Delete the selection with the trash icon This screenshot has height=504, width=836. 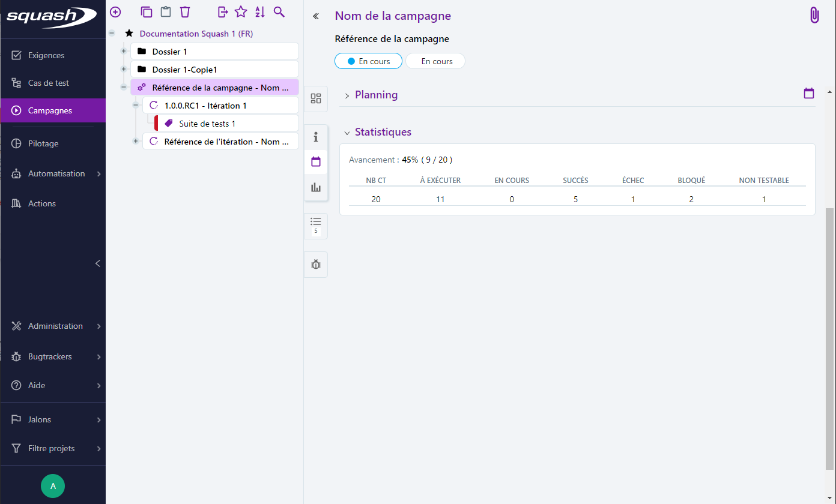[x=184, y=11]
